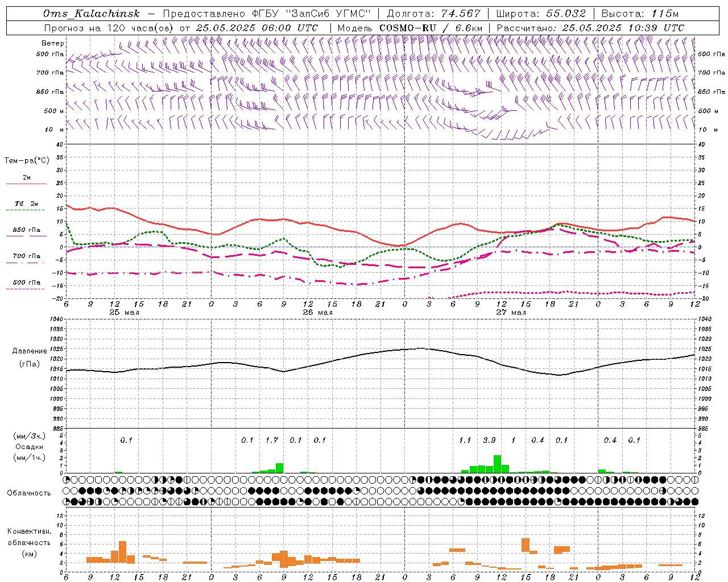Click the Осадки precipitation label

point(30,447)
